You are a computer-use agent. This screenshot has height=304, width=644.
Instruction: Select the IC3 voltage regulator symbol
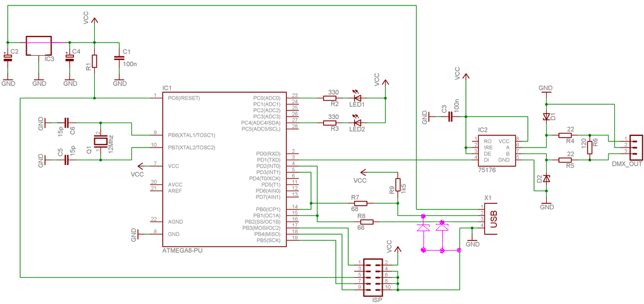(39, 45)
